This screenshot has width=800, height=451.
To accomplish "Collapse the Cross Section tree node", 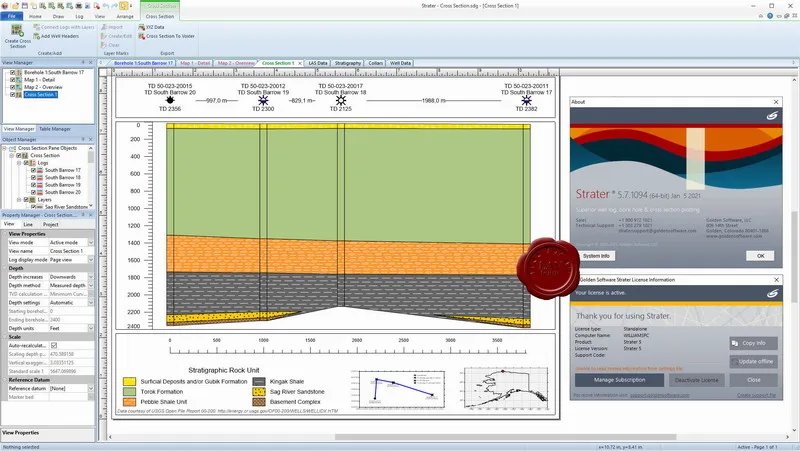I will (12, 155).
